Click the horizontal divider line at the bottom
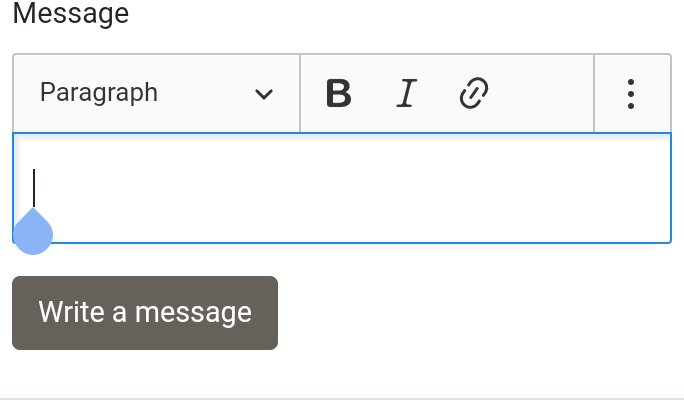Image resolution: width=684 pixels, height=406 pixels. [x=342, y=398]
